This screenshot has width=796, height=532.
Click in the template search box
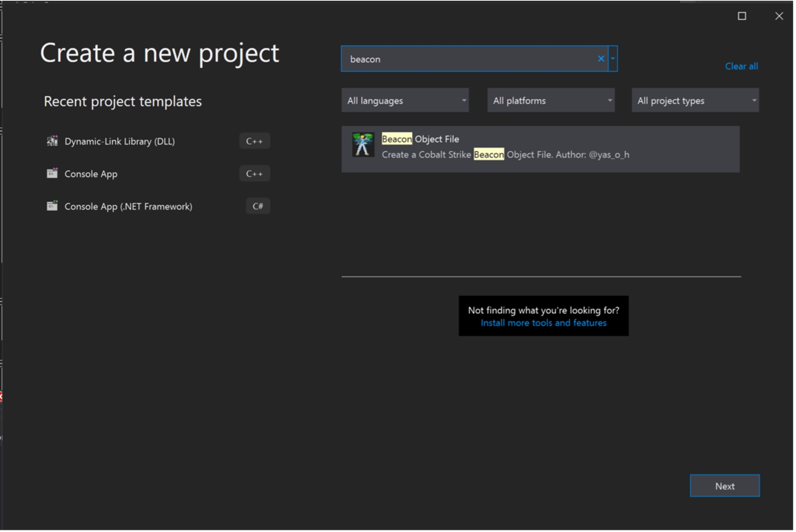tap(470, 59)
